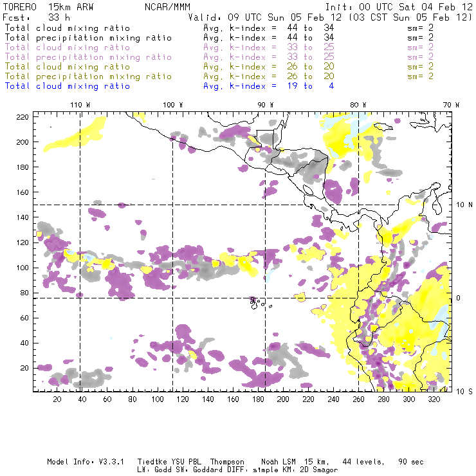This screenshot has width=476, height=476.
Task: Select the 'Valid: 09 UTC Sun 05 Feb 12' text
Action: [x=264, y=17]
